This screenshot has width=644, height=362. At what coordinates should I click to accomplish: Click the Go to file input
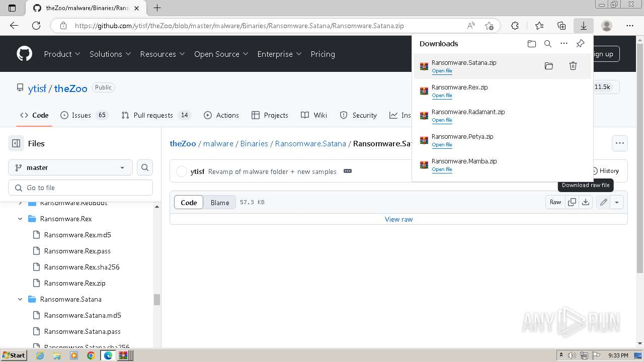pyautogui.click(x=80, y=188)
